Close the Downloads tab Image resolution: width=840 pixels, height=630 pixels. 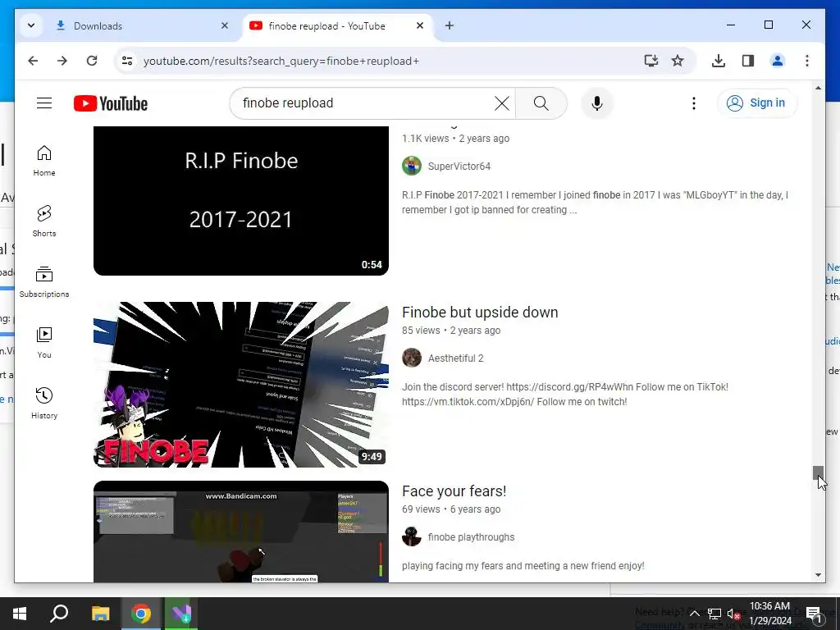point(225,25)
